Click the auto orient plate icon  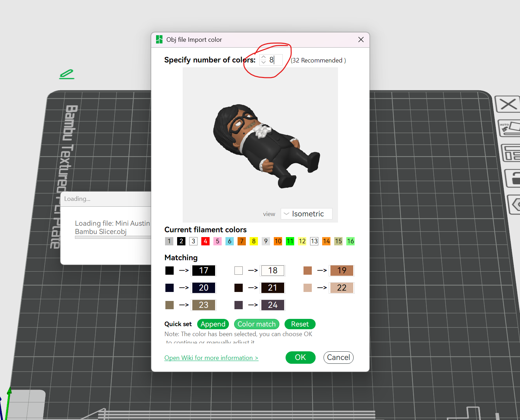[x=509, y=128]
